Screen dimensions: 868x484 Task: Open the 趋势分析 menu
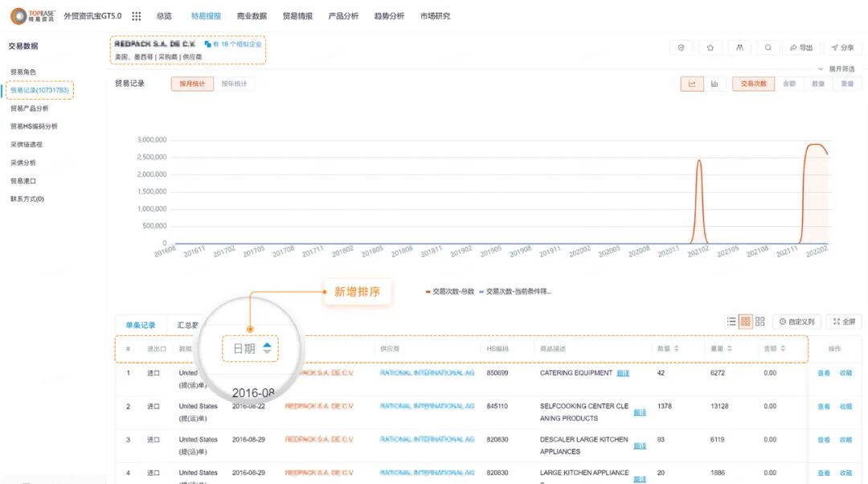pos(389,16)
